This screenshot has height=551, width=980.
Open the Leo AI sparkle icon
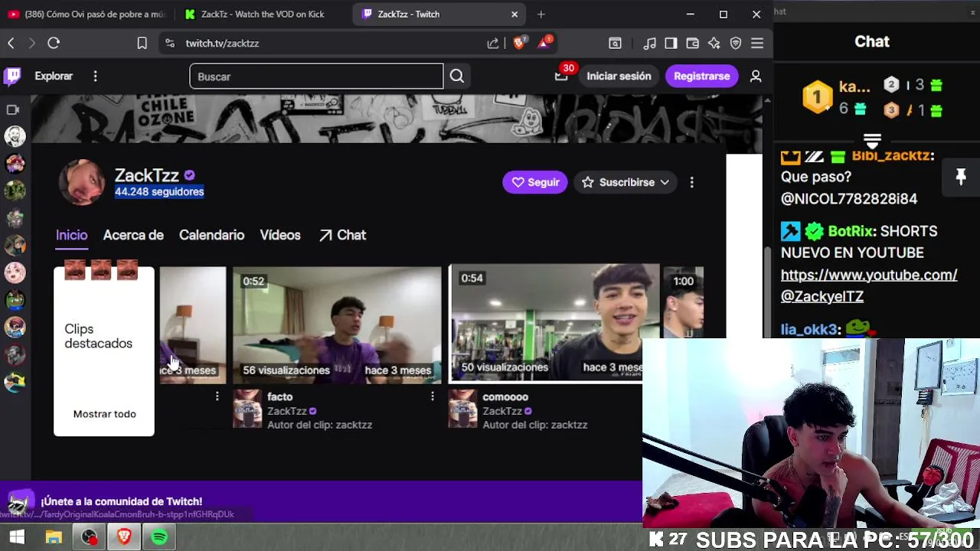(x=714, y=44)
